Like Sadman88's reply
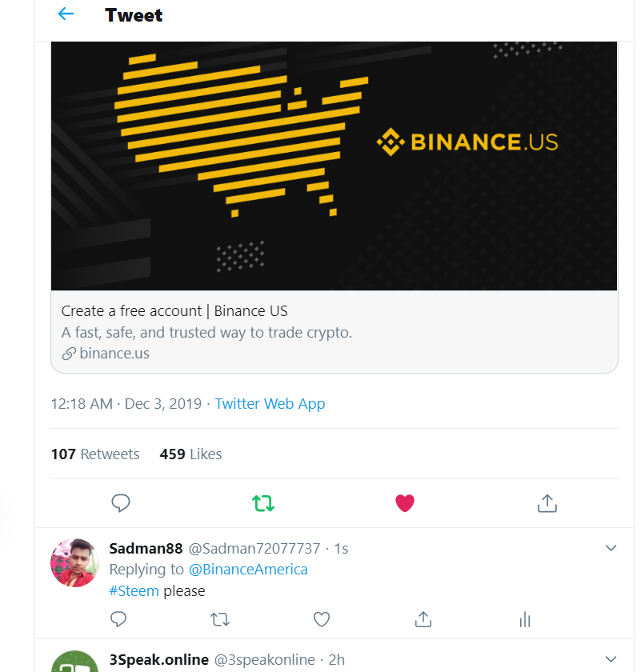641x672 pixels. click(322, 619)
